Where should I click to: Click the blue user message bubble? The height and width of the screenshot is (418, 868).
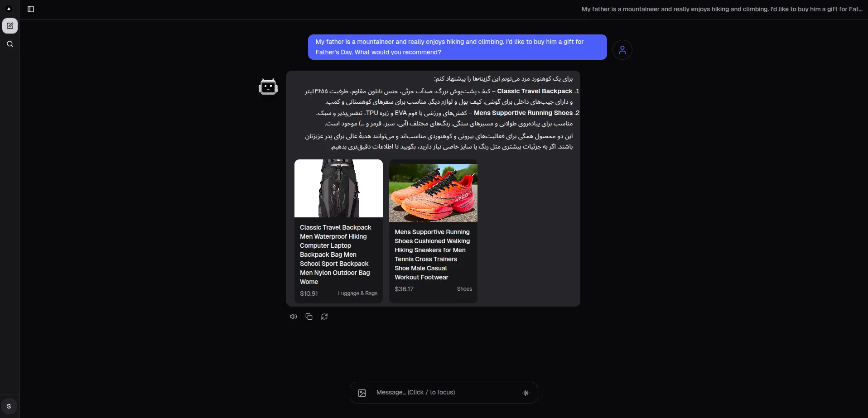(458, 47)
